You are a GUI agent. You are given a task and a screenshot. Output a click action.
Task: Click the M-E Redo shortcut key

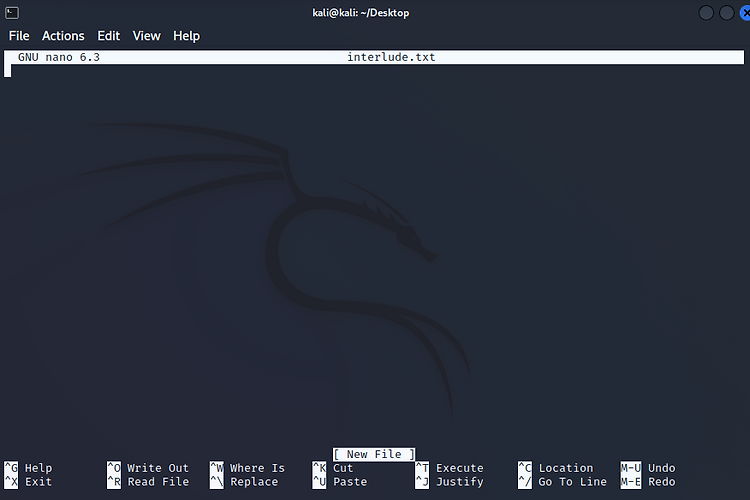631,482
